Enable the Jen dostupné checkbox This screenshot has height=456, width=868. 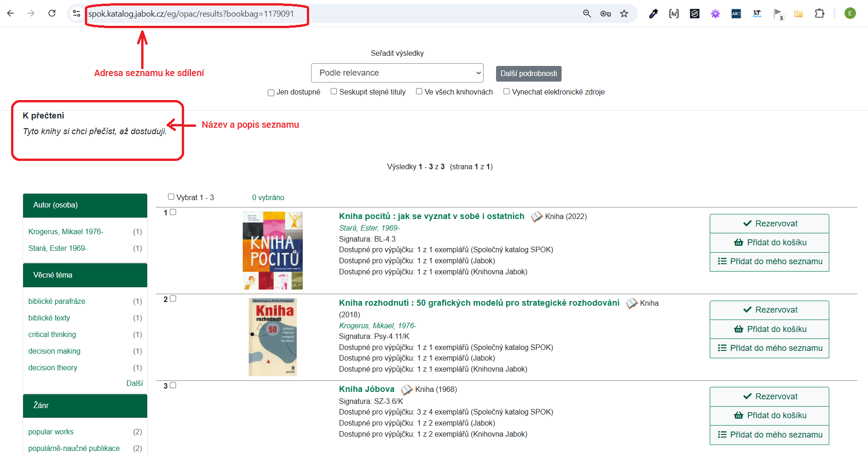[271, 93]
